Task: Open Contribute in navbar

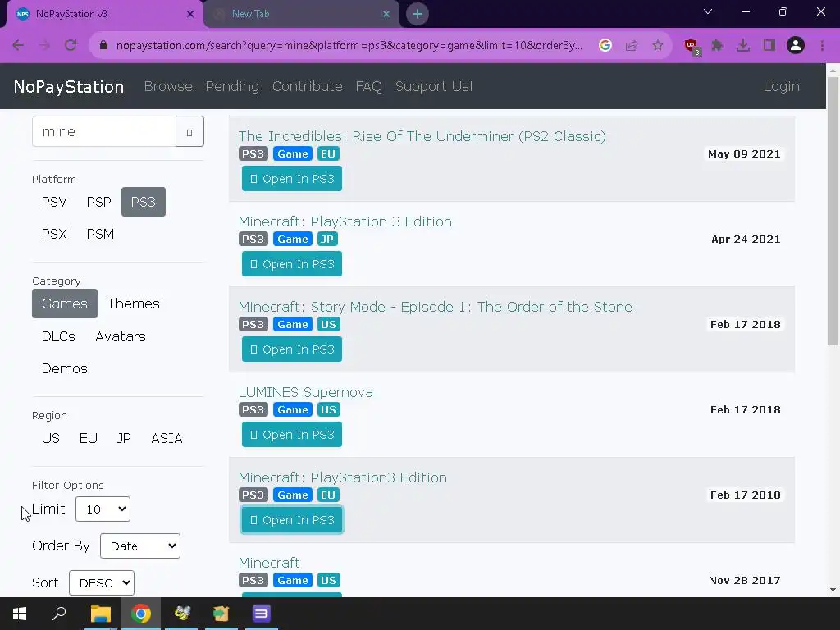Action: pyautogui.click(x=308, y=86)
